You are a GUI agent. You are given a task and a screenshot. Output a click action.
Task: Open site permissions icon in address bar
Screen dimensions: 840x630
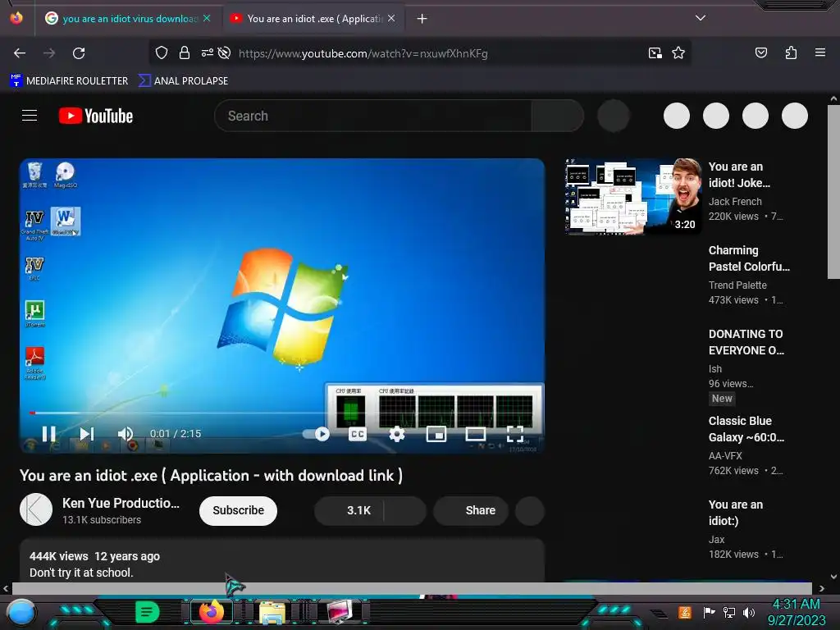(207, 52)
